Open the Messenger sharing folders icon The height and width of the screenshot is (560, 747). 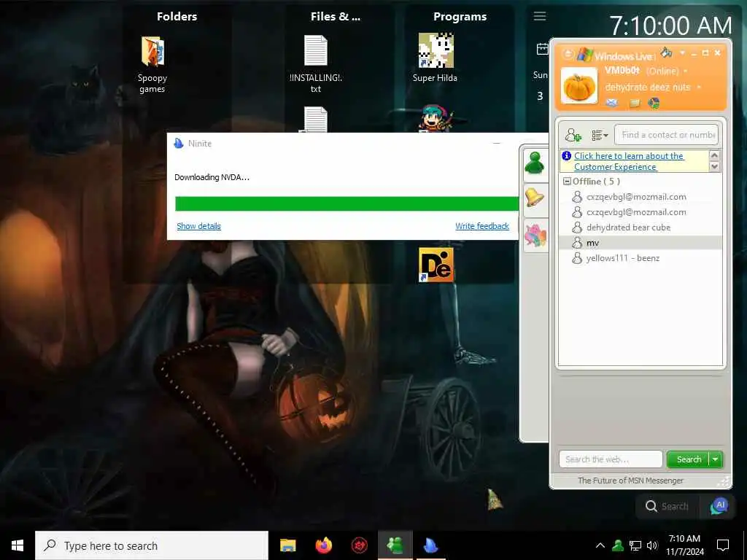(x=635, y=103)
